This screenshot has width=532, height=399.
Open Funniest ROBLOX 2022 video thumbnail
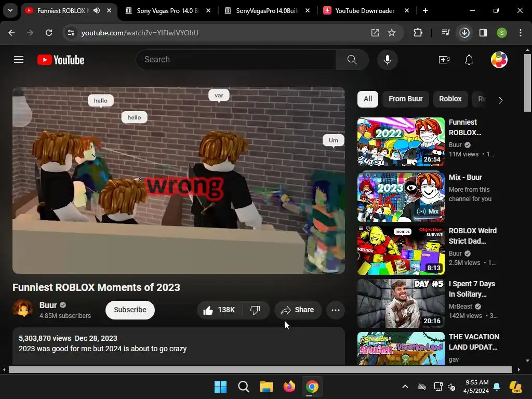point(401,142)
